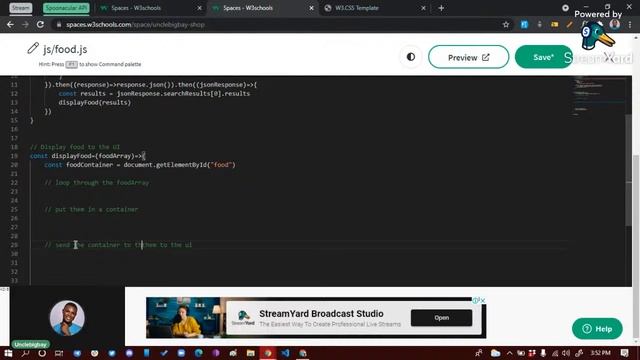
Task: Open the Preview in a new tab
Action: tap(468, 57)
